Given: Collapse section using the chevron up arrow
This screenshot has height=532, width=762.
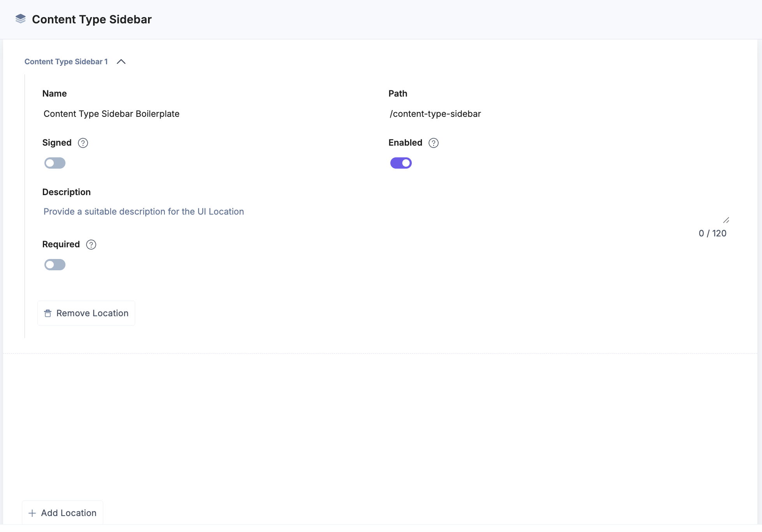Looking at the screenshot, I should [121, 62].
